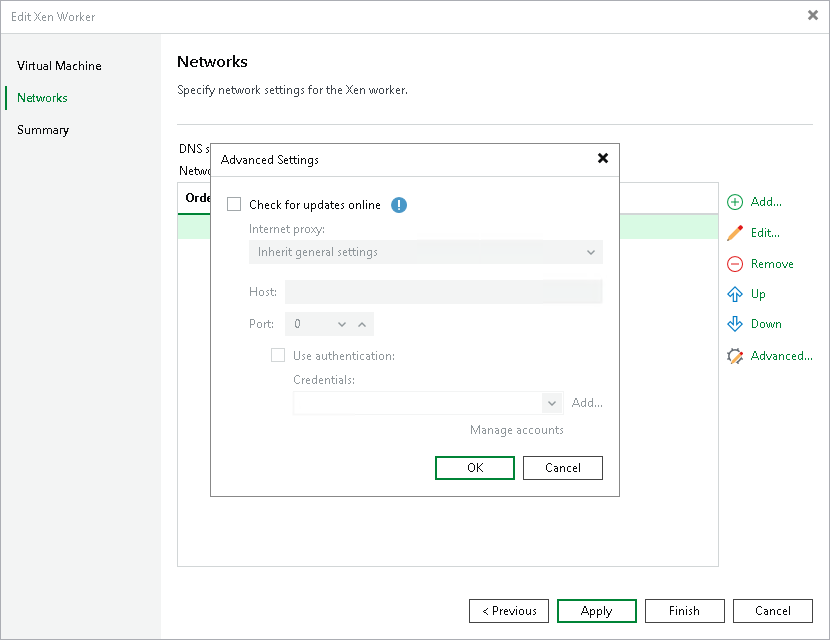Toggle the Use authentication checkbox
Viewport: 830px width, 640px height.
tap(278, 355)
